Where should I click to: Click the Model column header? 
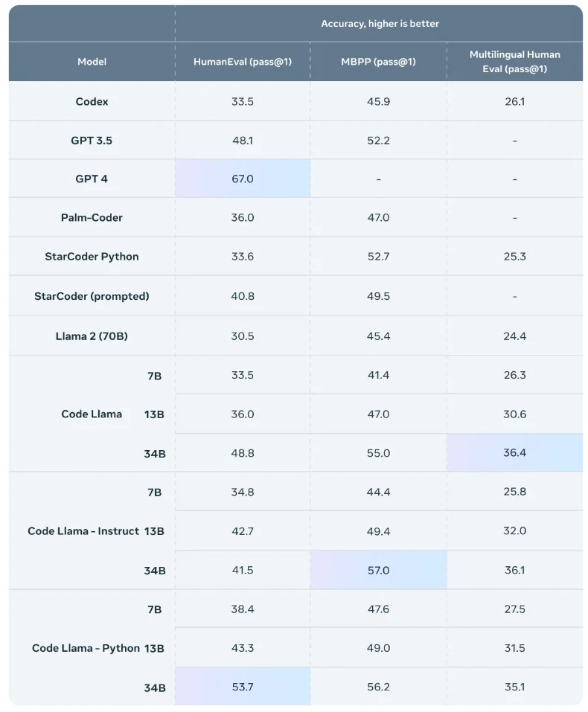tap(92, 62)
